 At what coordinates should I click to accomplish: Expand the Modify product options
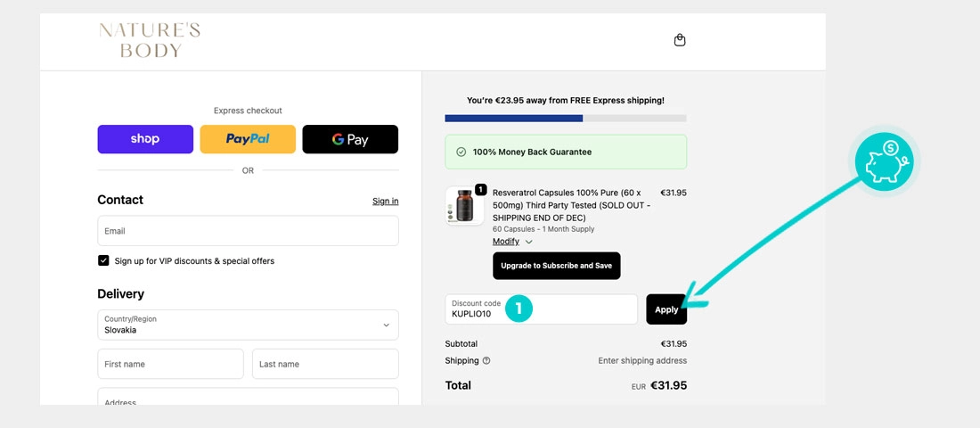[x=512, y=242]
